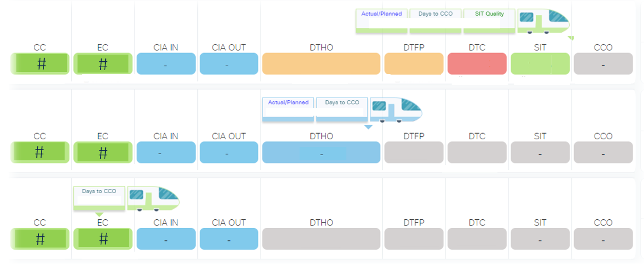Image resolution: width=644 pixels, height=264 pixels.
Task: Select the SIT Quality tab in top row
Action: [x=489, y=14]
